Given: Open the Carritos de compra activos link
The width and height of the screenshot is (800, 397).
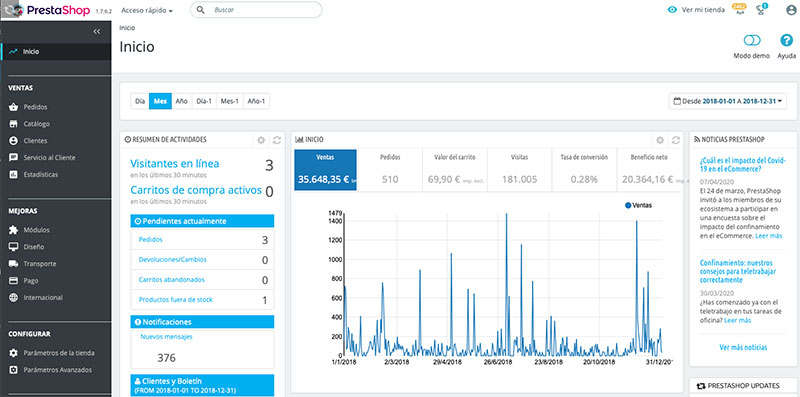Looking at the screenshot, I should pyautogui.click(x=196, y=190).
